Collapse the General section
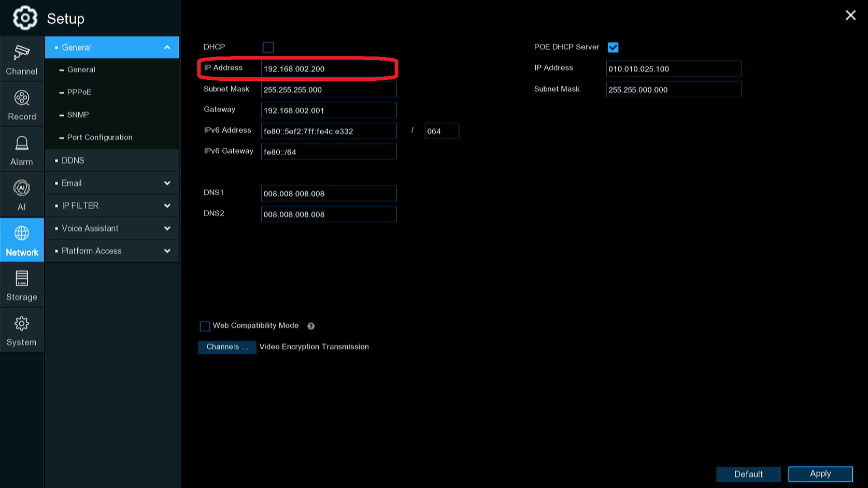Viewport: 868px width, 488px height. click(x=112, y=47)
